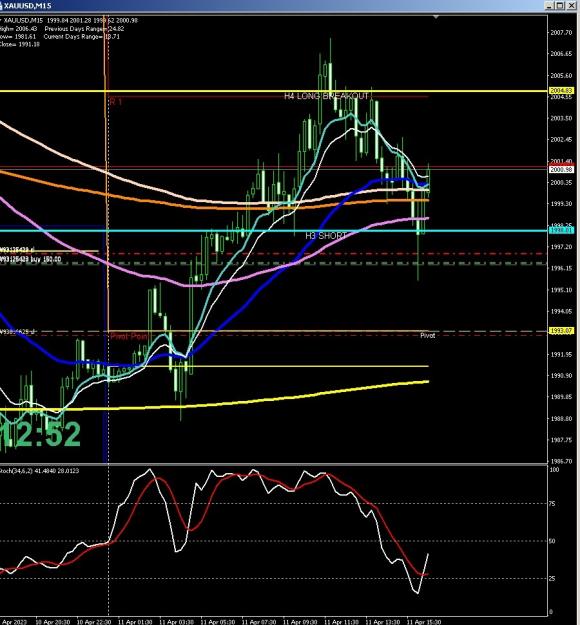Click the 11 Apr 15:30 time axis label
Screen dimensions: 580x625
pyautogui.click(x=423, y=622)
